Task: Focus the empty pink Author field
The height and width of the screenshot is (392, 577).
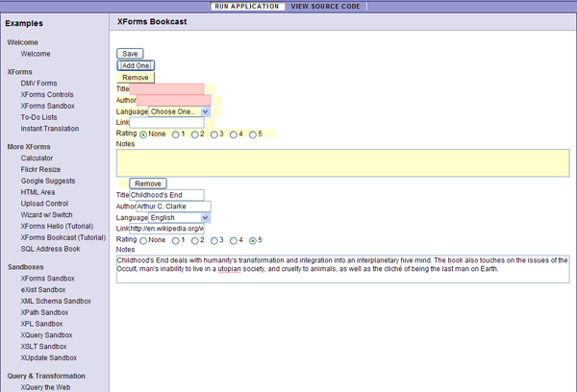Action: [x=173, y=100]
